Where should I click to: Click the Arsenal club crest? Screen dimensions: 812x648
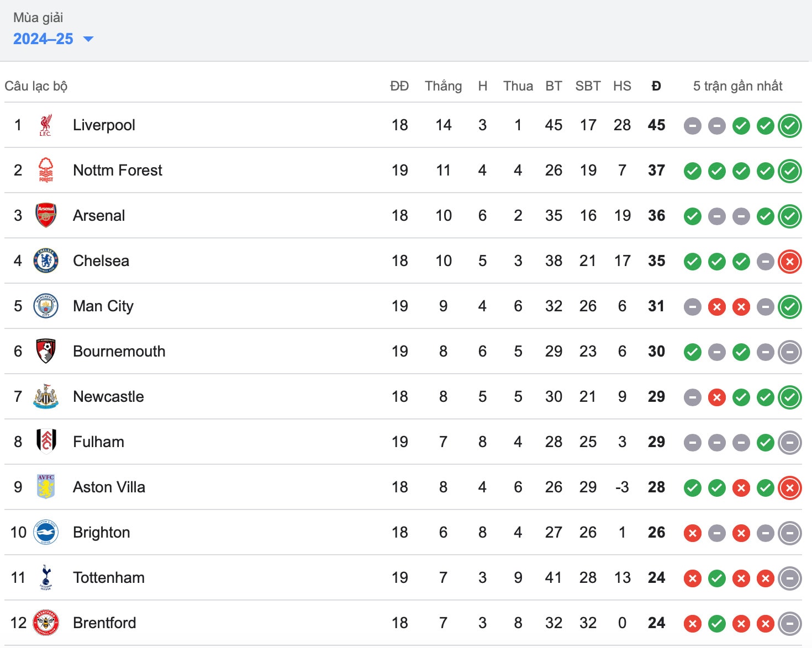[x=46, y=215]
